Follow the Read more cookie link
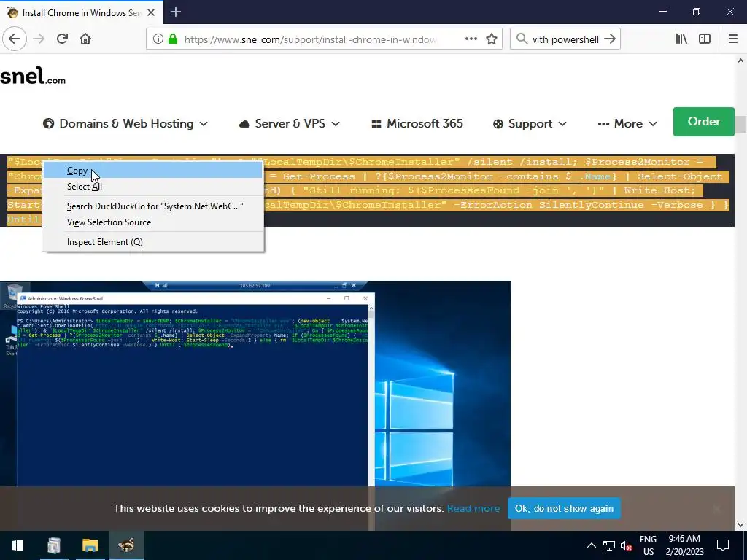This screenshot has width=747, height=560. pos(473,508)
